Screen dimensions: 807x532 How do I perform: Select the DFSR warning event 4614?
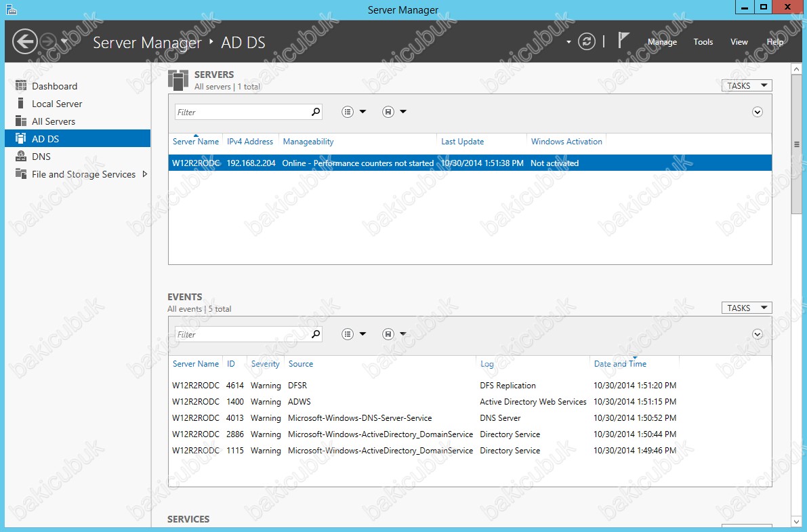[x=470, y=386]
